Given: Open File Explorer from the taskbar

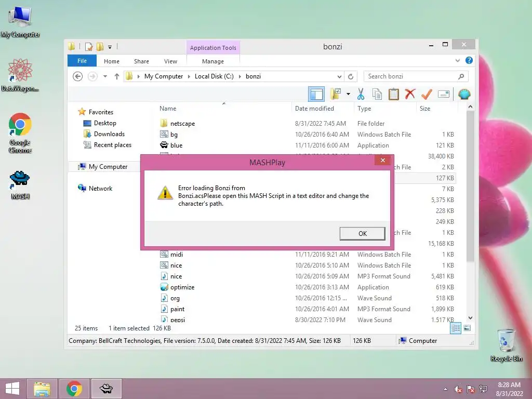Looking at the screenshot, I should (42, 389).
